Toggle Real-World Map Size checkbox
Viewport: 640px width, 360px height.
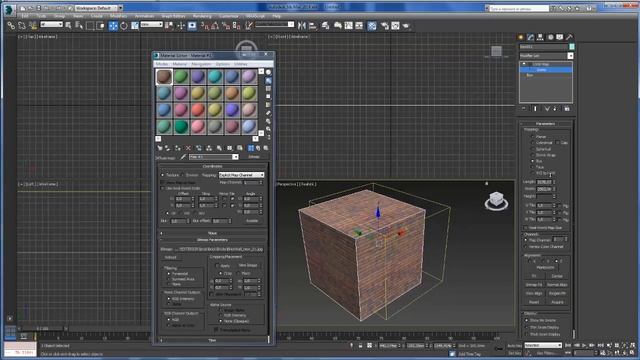pyautogui.click(x=526, y=228)
